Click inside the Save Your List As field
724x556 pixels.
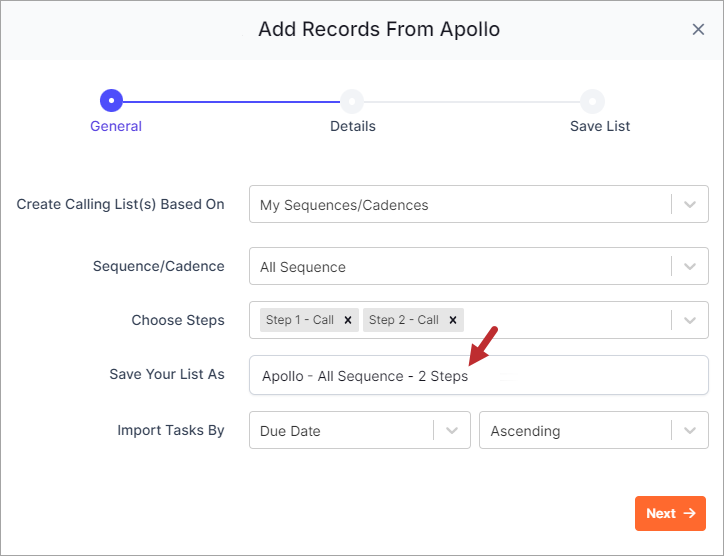click(479, 375)
